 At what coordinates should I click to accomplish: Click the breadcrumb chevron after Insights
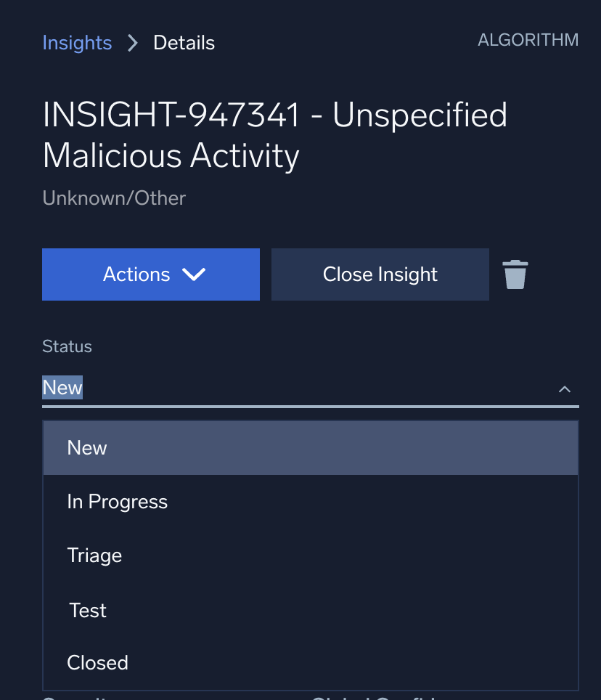[x=132, y=43]
